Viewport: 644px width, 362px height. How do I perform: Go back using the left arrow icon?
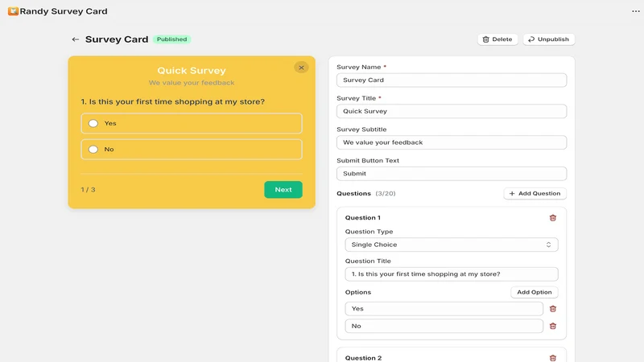[x=75, y=39]
